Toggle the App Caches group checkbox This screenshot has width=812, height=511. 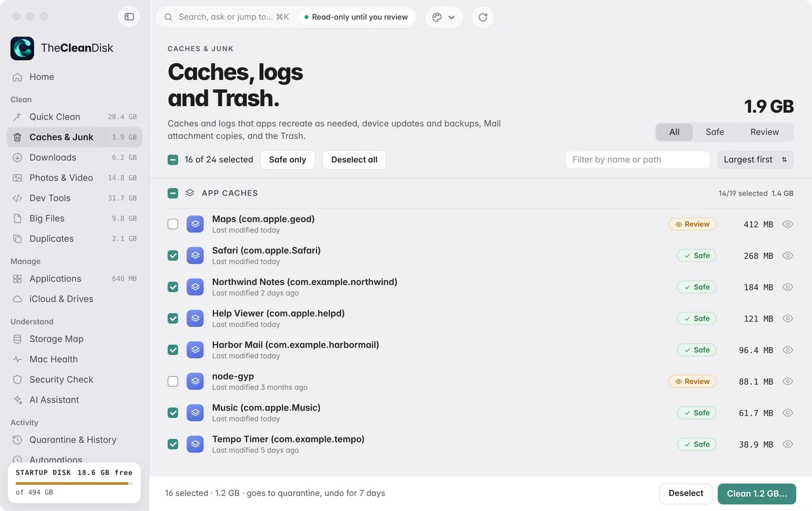tap(173, 193)
